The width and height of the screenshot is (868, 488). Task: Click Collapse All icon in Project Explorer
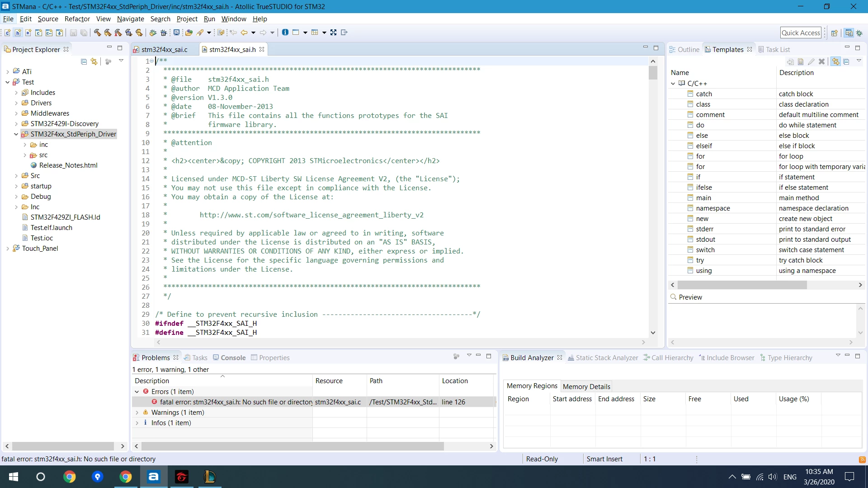coord(84,61)
